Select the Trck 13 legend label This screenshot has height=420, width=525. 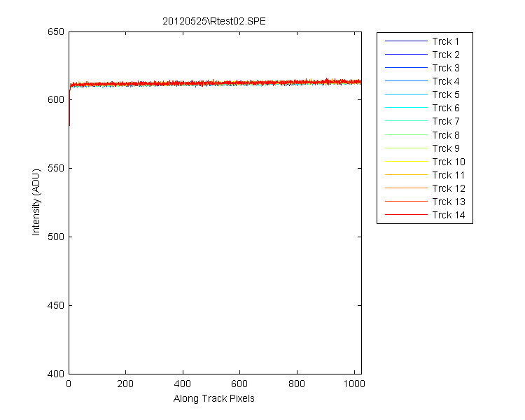click(x=449, y=202)
